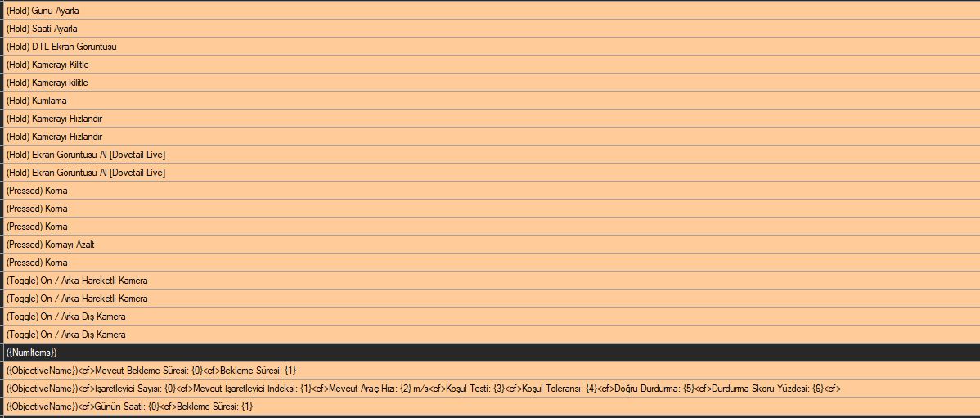
Task: Select "(Hold) DTL Ekran Görüntüsü" row
Action: [61, 47]
